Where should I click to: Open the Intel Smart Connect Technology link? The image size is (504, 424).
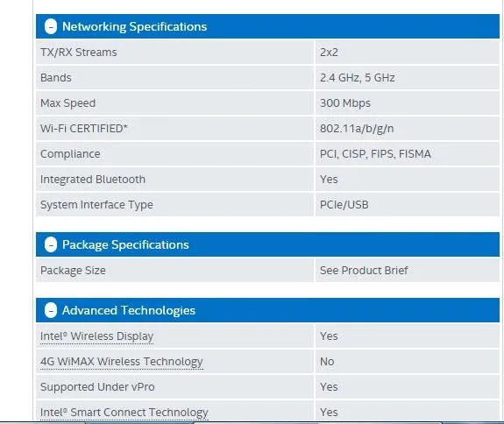tap(124, 413)
